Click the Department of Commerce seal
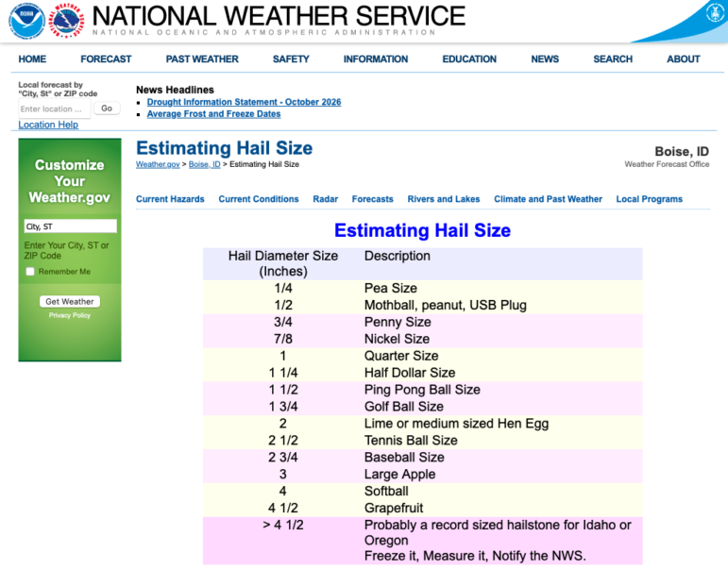 pyautogui.click(x=715, y=12)
